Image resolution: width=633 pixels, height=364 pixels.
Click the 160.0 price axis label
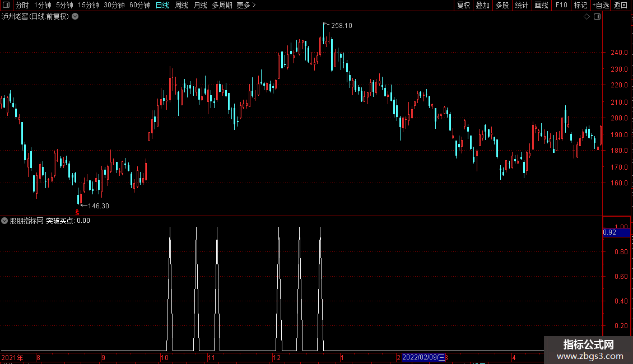coord(619,183)
